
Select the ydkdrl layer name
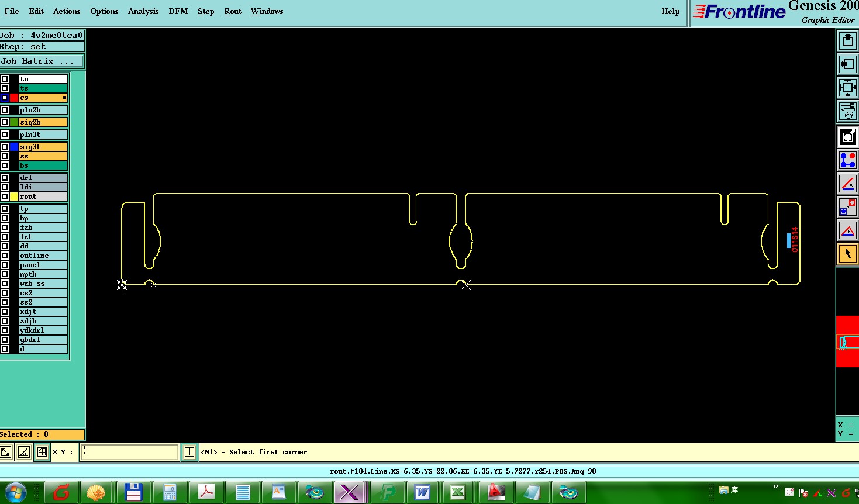(x=43, y=330)
